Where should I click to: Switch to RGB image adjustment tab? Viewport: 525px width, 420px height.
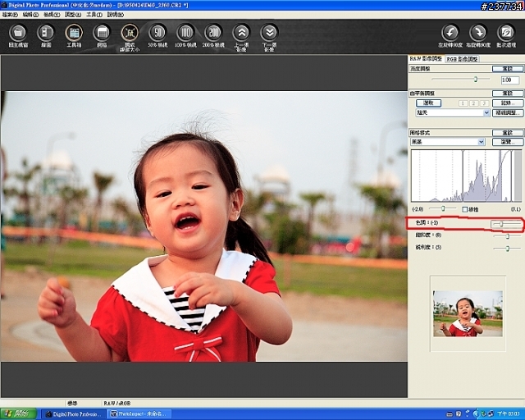(x=462, y=59)
